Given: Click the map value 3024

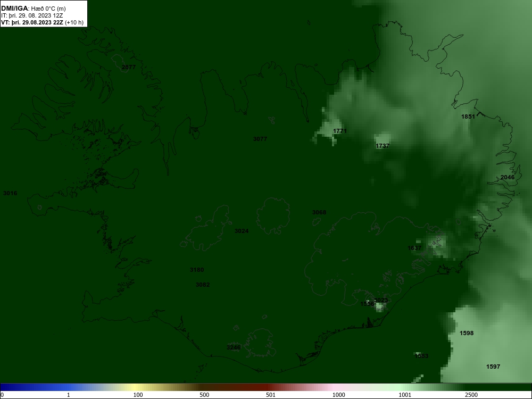Looking at the screenshot, I should pos(242,231).
